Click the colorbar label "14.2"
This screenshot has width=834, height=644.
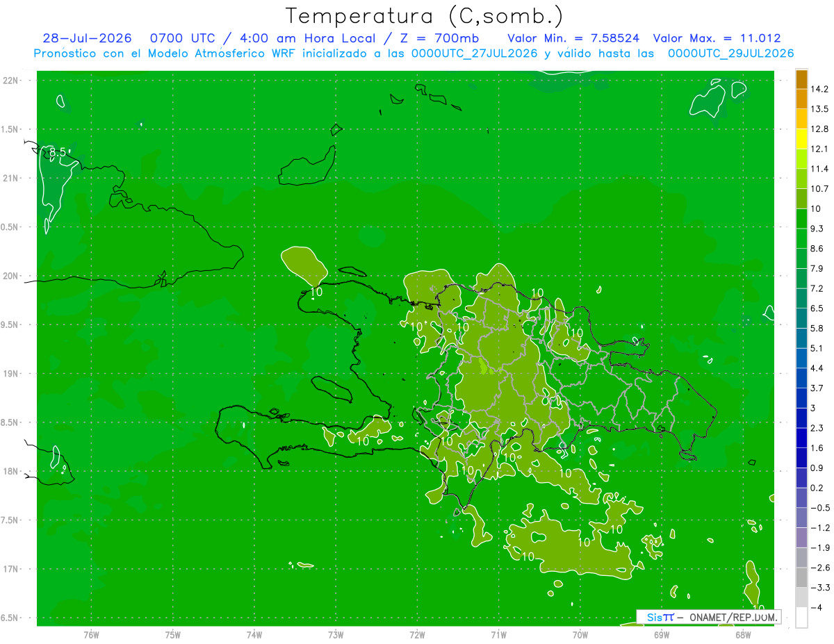pos(819,89)
